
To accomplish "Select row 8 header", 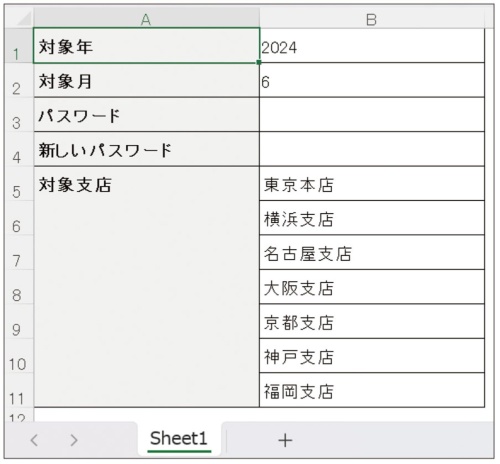I will 19,287.
